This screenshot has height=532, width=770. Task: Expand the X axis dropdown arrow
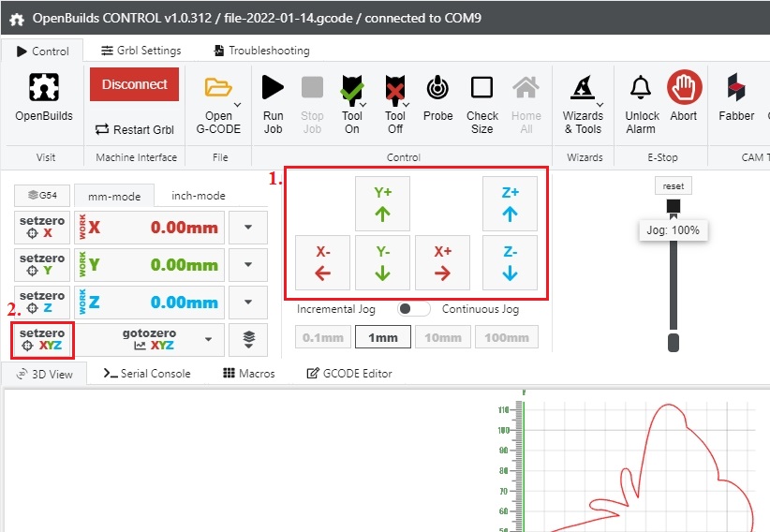tap(248, 228)
